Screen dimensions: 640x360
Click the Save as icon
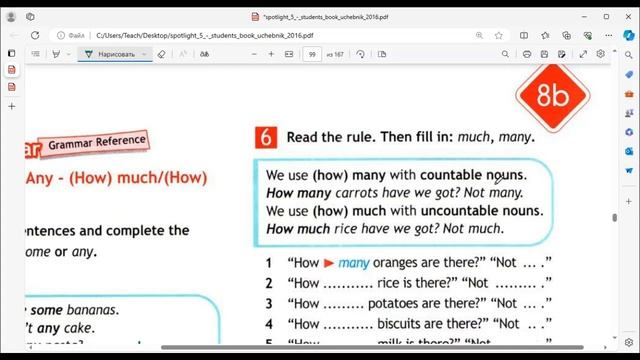(x=562, y=54)
